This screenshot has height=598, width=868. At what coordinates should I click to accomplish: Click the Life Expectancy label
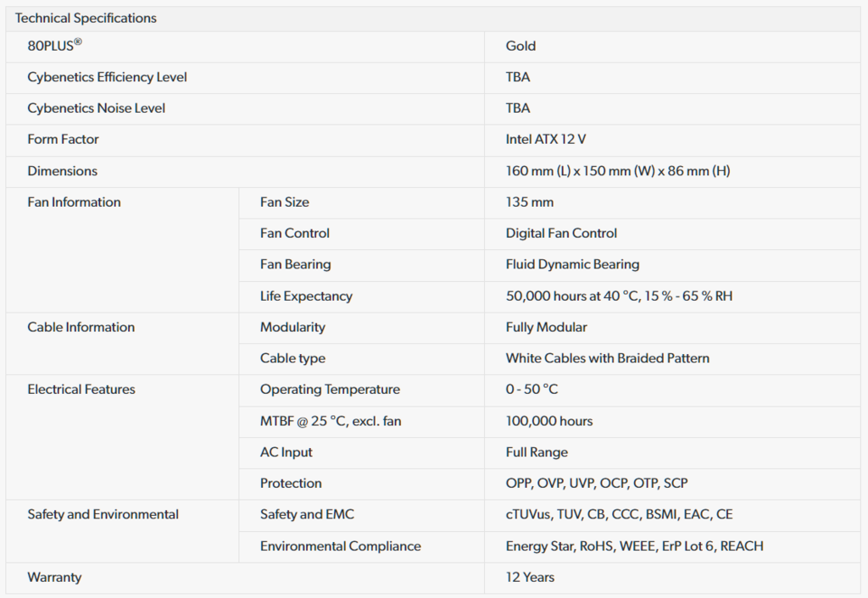306,296
